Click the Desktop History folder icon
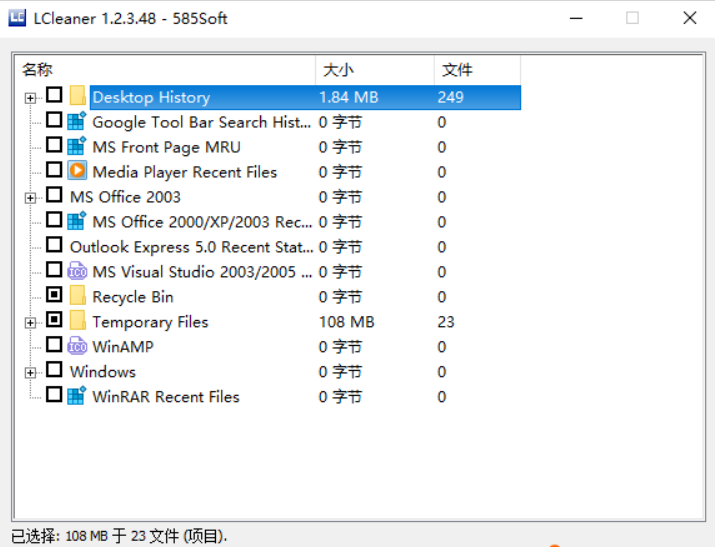The width and height of the screenshot is (715, 547). (77, 97)
